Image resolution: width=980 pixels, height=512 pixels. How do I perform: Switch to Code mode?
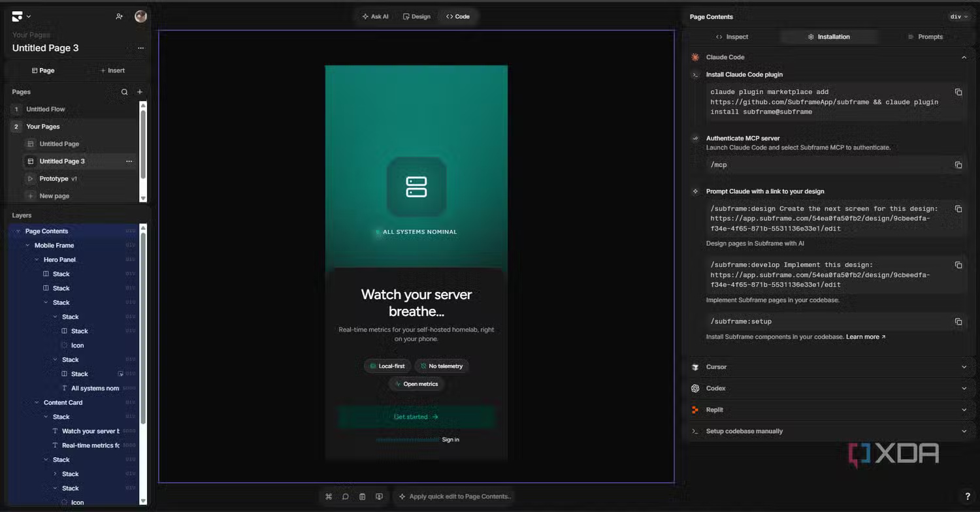point(458,16)
